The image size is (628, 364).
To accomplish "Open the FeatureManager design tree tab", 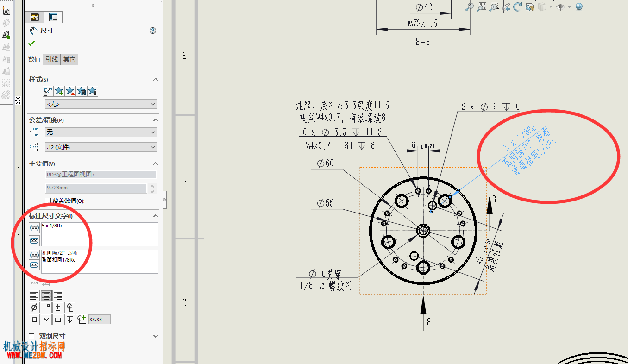I will (x=35, y=18).
